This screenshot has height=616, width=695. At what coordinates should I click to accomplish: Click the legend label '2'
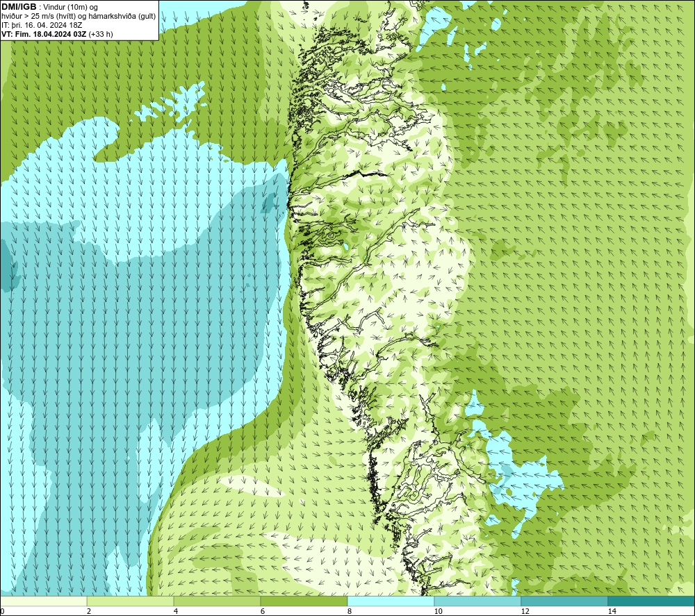coord(89,611)
